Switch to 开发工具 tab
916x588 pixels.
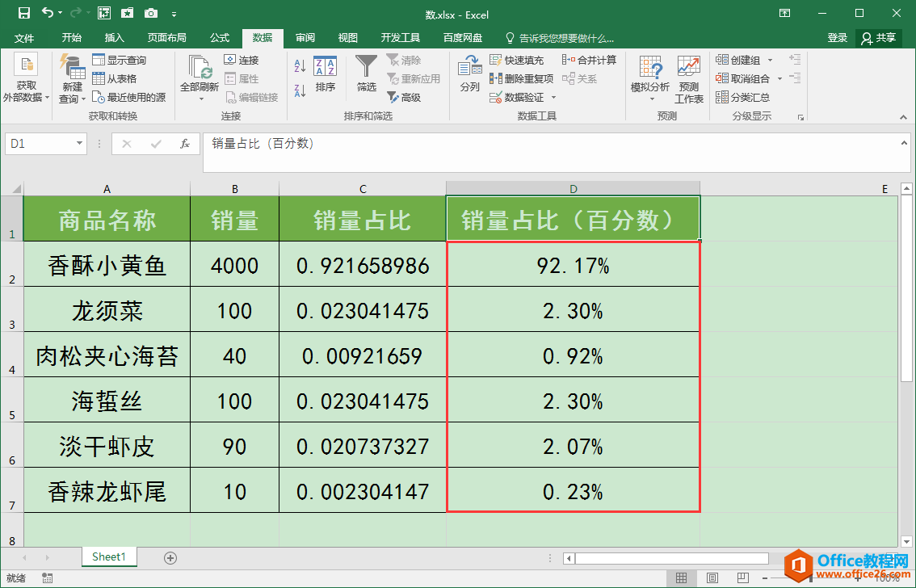click(401, 38)
